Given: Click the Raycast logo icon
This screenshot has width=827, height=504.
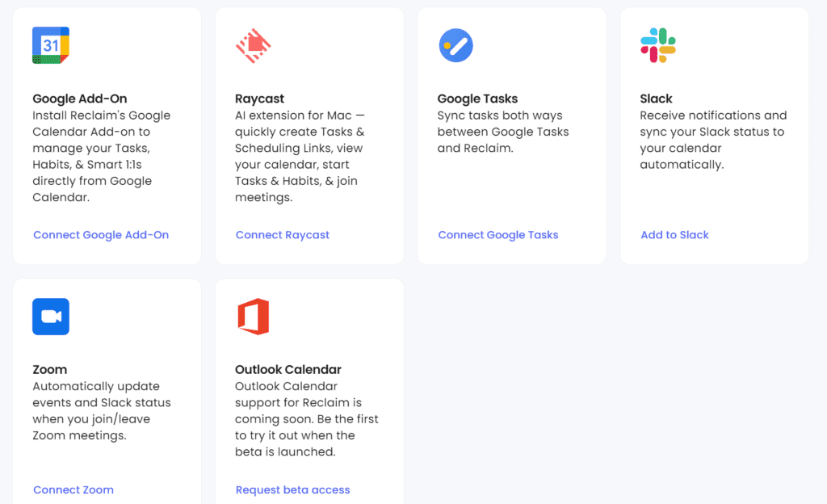Looking at the screenshot, I should 253,46.
